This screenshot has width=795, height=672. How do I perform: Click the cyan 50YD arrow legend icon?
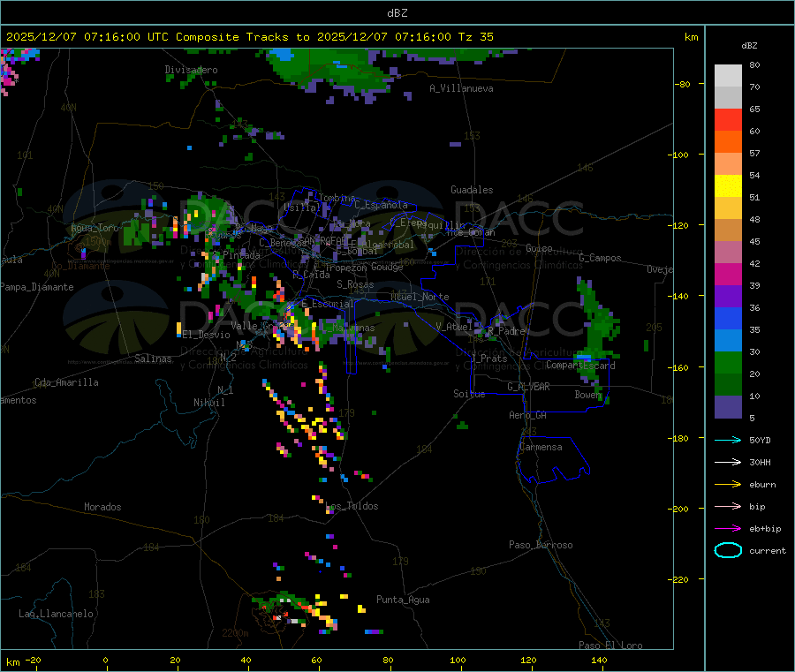click(x=728, y=440)
